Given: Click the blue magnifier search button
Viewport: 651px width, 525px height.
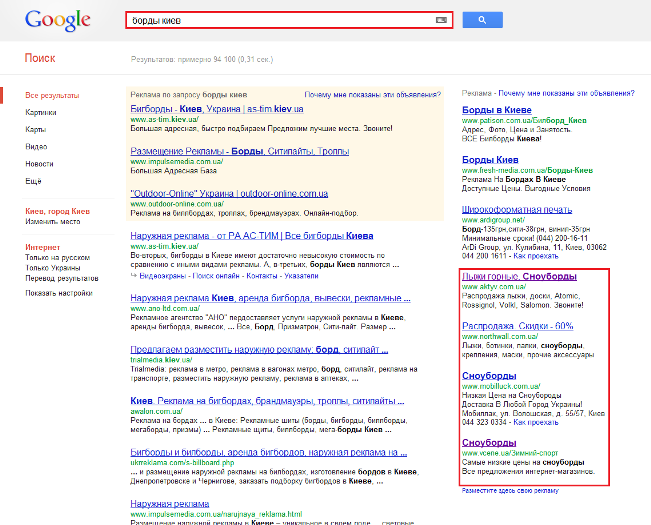Looking at the screenshot, I should (482, 20).
